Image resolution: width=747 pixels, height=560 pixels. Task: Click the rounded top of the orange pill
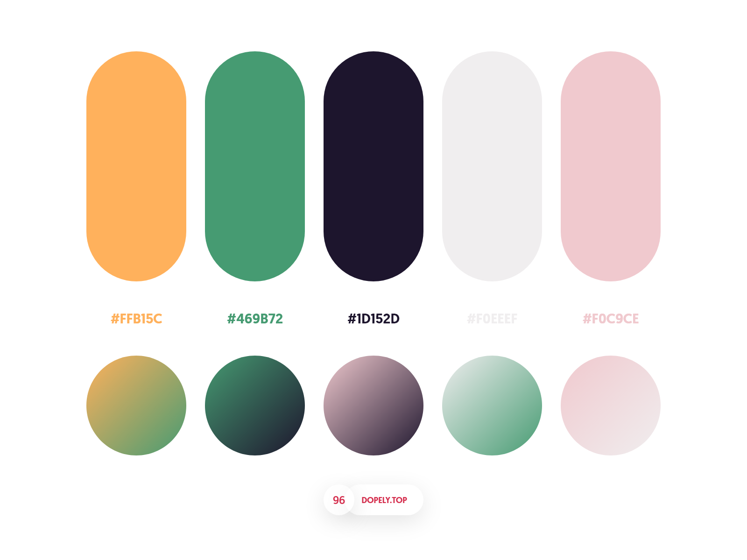click(136, 75)
